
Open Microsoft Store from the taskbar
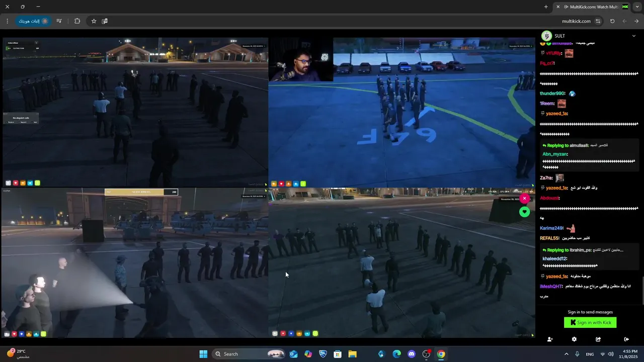coord(338,354)
